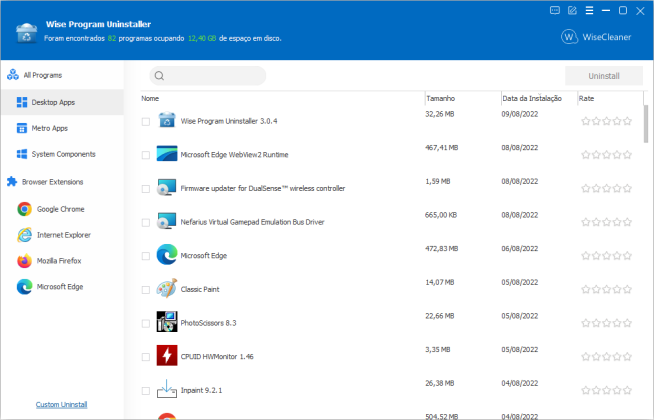The height and width of the screenshot is (420, 654).
Task: Click the PhotoScissors 8.3 icon
Action: pos(167,322)
